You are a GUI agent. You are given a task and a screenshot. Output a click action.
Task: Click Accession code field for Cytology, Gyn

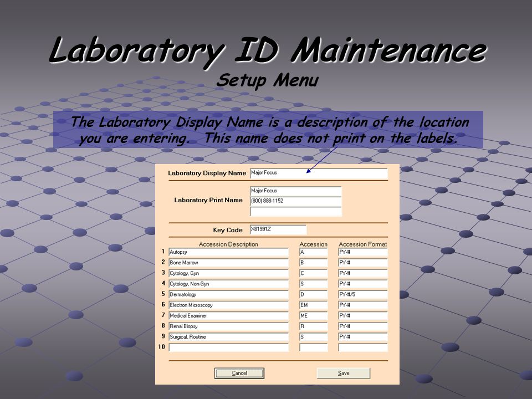(314, 273)
